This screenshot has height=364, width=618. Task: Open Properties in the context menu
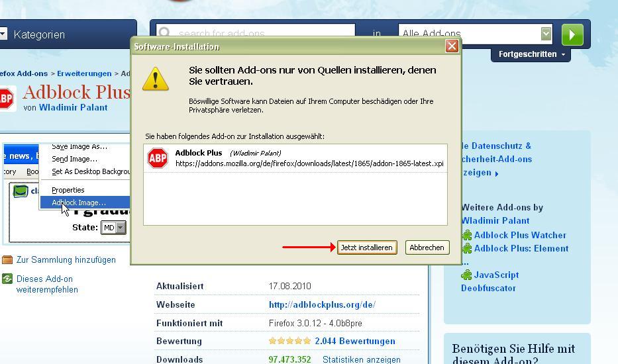pyautogui.click(x=68, y=190)
